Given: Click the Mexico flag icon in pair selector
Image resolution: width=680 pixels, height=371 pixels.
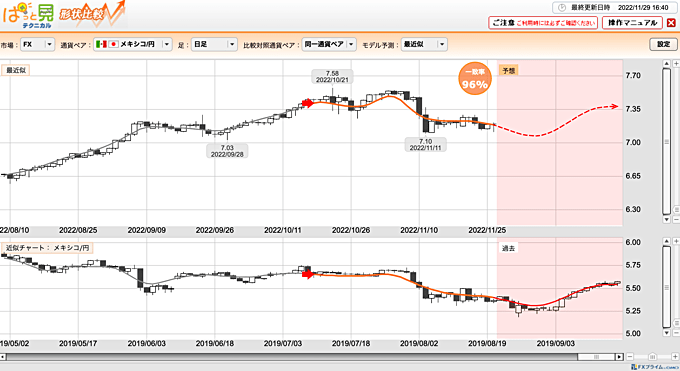Looking at the screenshot, I should [101, 44].
